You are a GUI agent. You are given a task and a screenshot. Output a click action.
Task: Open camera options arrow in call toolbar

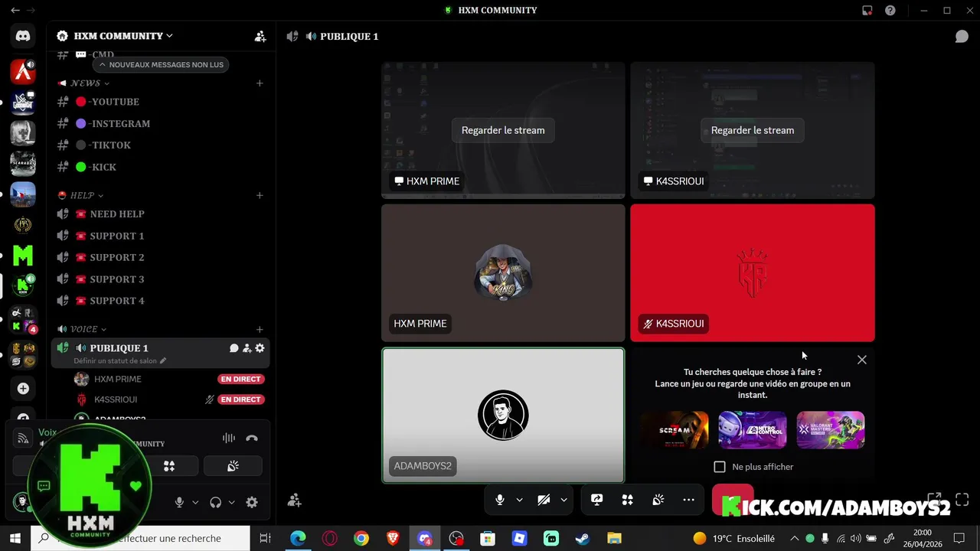(x=563, y=500)
